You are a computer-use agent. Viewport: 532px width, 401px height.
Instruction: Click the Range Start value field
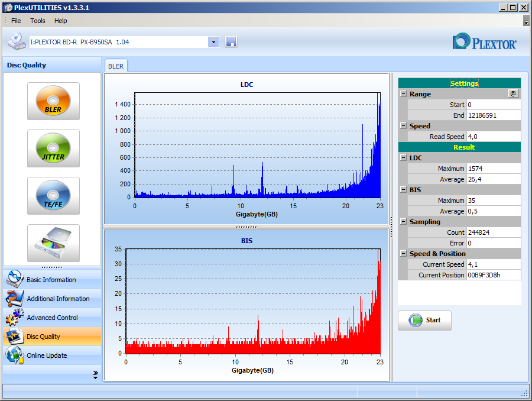(x=494, y=105)
